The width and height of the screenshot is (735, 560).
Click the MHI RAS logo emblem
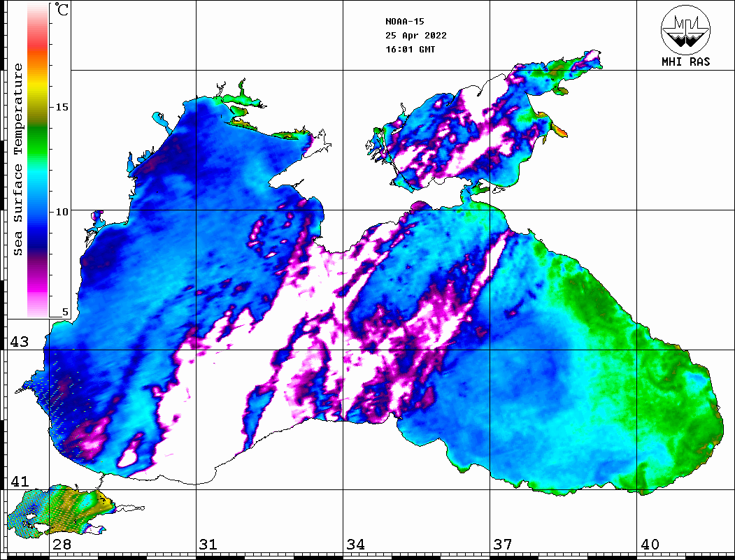tap(685, 29)
